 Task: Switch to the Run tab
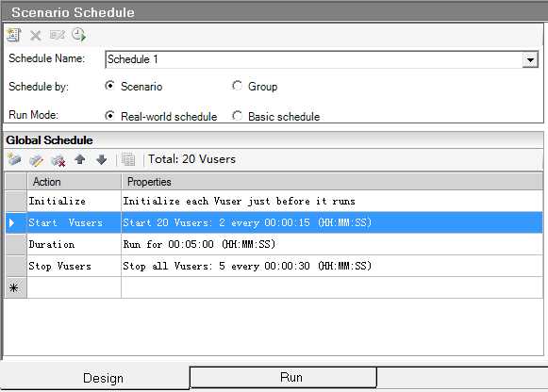[x=284, y=377]
